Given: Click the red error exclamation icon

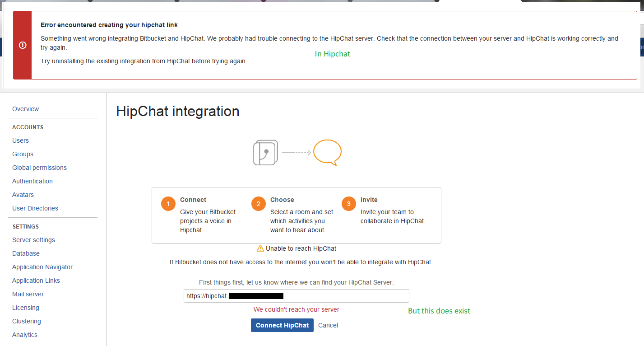Looking at the screenshot, I should tap(23, 45).
